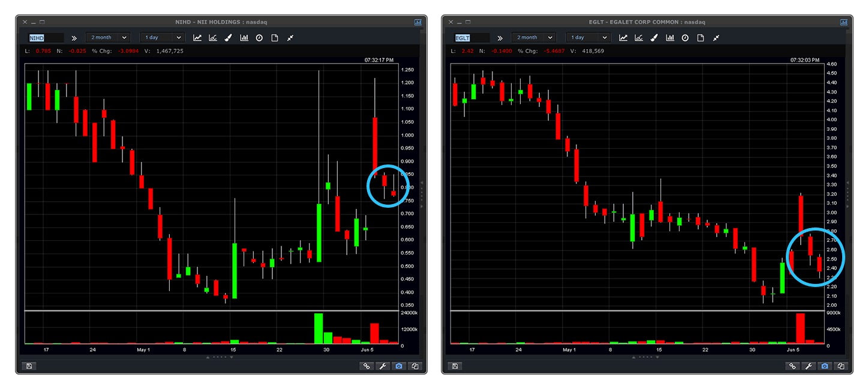Click volume panel expander under EGLT chart

(645, 357)
